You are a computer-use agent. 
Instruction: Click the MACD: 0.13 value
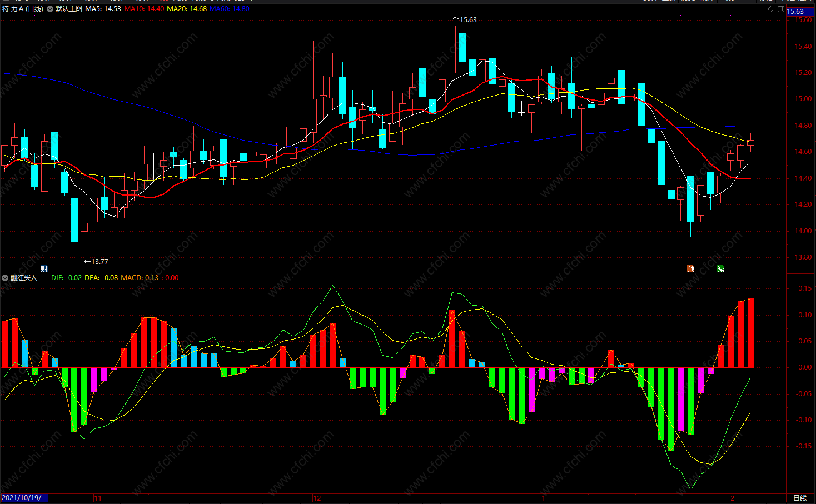click(x=140, y=278)
